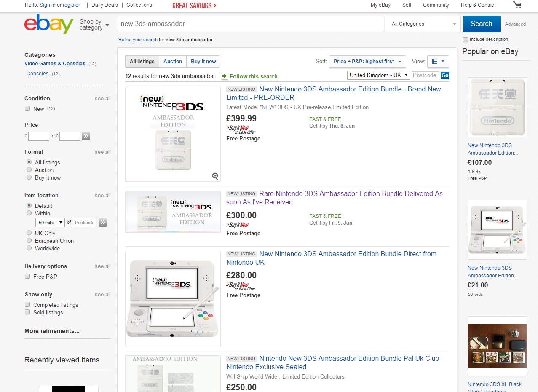Viewport: 538px width, 392px height.
Task: Open the Rare Nintendo 3DS Ambassador listing title
Action: (335, 198)
